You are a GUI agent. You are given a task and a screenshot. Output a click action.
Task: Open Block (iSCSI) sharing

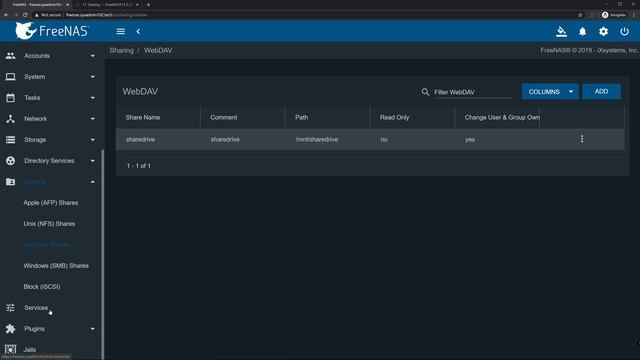point(42,287)
